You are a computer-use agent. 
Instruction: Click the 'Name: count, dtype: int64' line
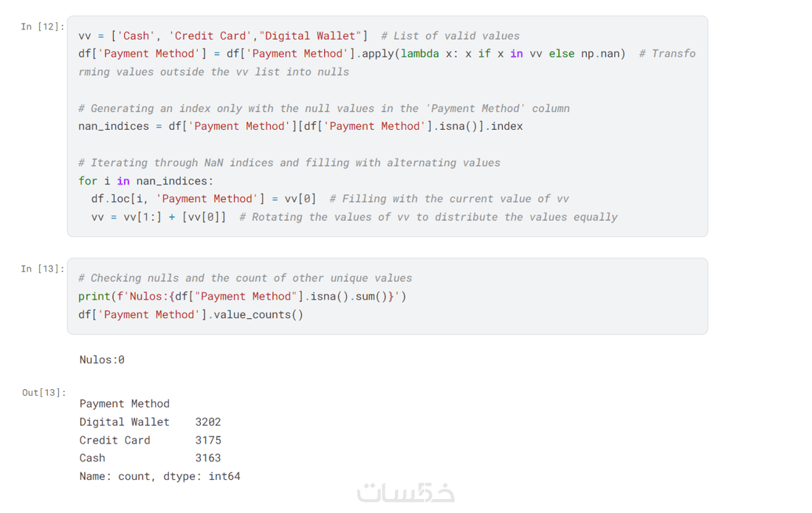159,476
